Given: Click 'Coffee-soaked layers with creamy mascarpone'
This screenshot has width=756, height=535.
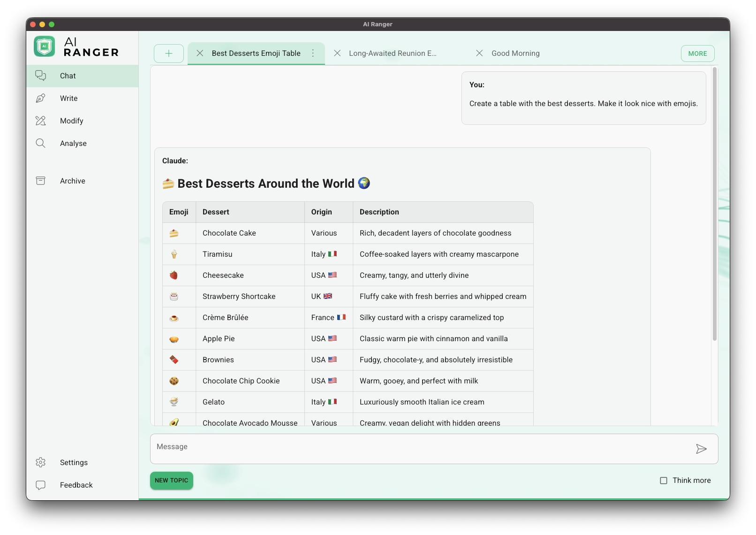Looking at the screenshot, I should [439, 254].
